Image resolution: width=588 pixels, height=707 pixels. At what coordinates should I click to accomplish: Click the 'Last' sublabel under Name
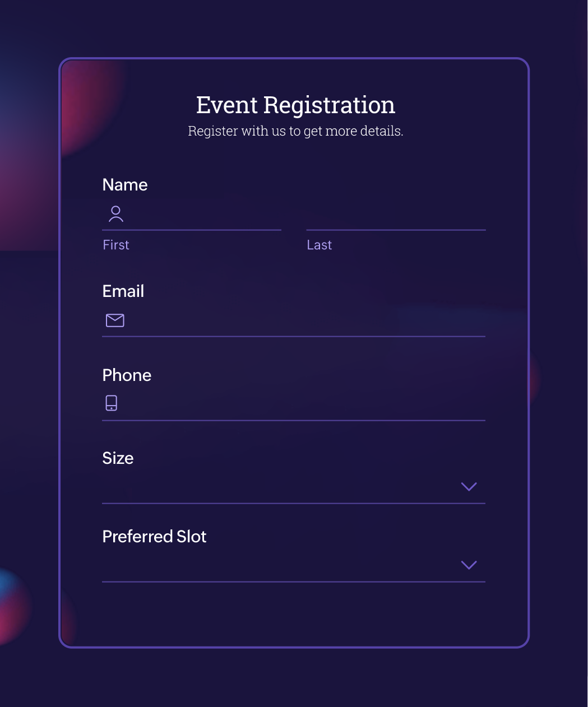point(320,245)
